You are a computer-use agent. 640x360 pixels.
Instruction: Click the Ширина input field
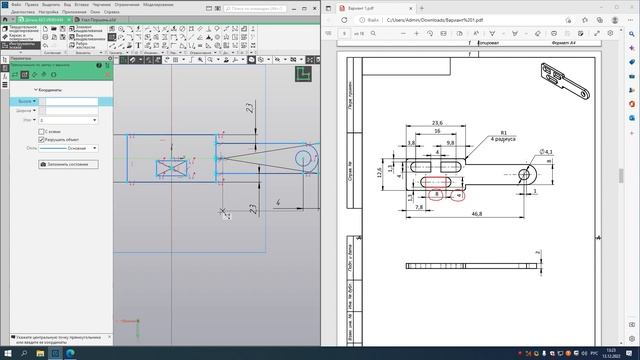click(71, 111)
